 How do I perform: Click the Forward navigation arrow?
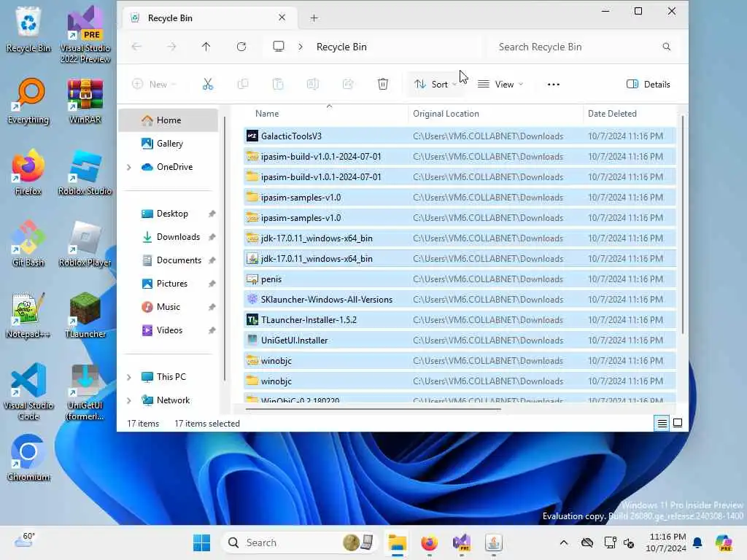(171, 47)
